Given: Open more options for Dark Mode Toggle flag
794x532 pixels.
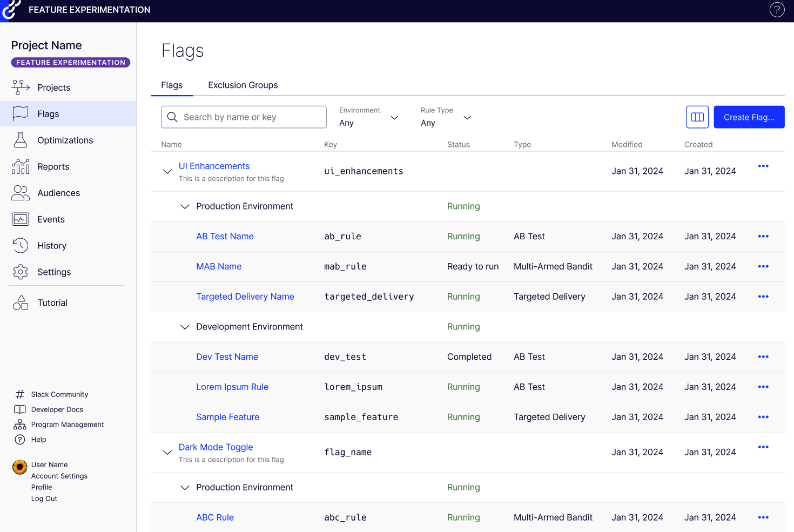Looking at the screenshot, I should pos(763,447).
